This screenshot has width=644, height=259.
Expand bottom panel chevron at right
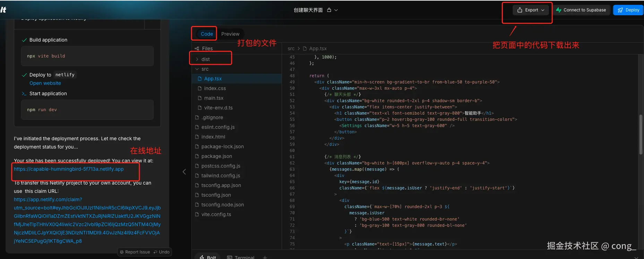[636, 257]
